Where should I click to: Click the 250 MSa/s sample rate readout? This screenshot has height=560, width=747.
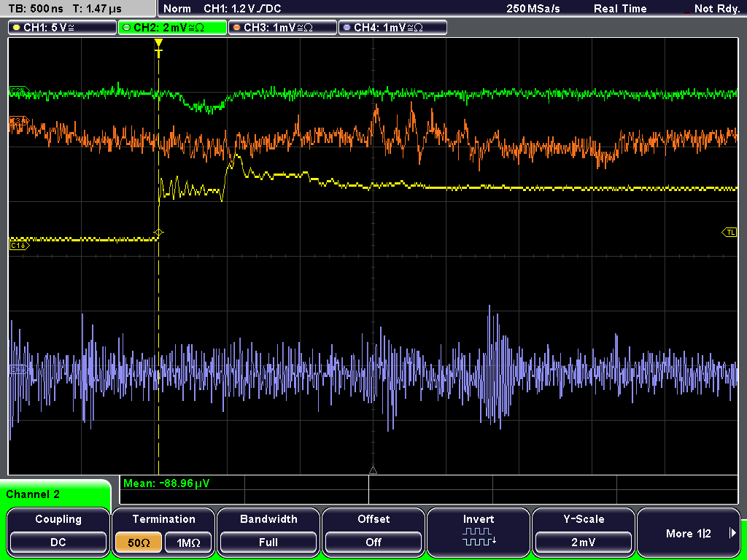click(x=533, y=9)
